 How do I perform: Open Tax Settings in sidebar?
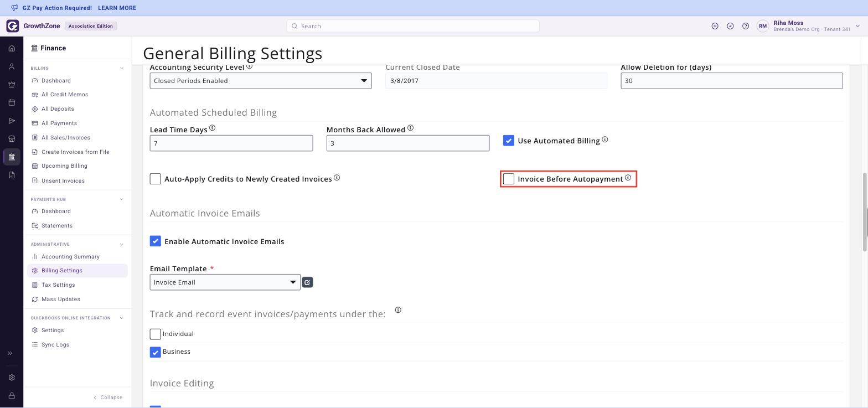click(x=58, y=285)
